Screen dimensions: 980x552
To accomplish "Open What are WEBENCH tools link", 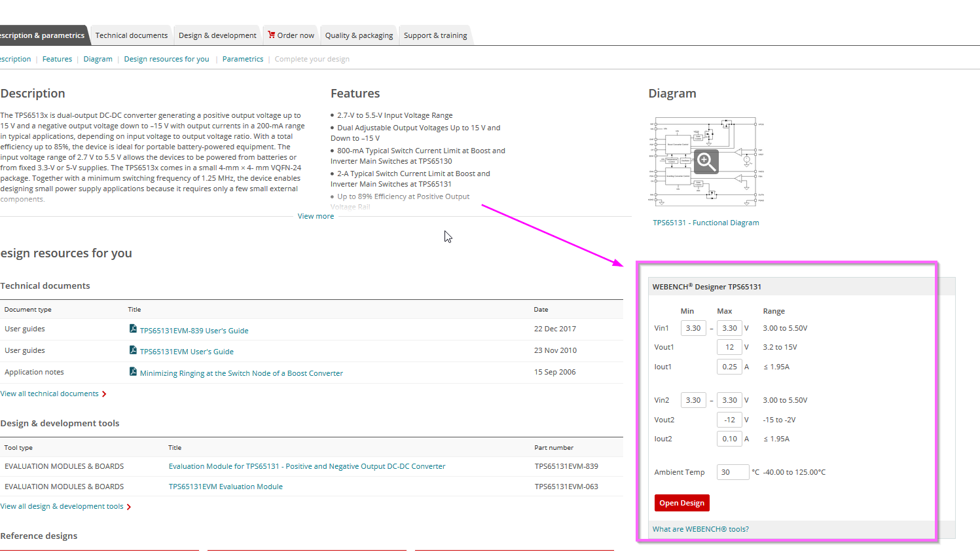I will [x=700, y=529].
